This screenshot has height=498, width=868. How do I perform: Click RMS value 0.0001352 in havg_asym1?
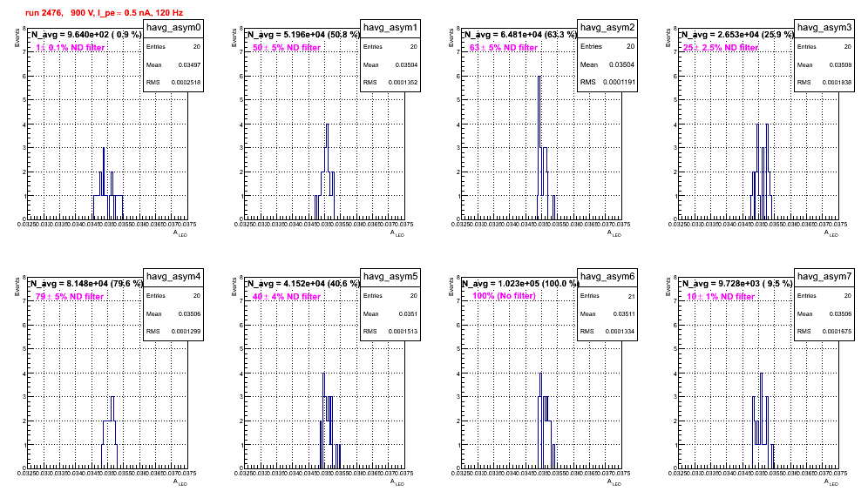point(403,83)
